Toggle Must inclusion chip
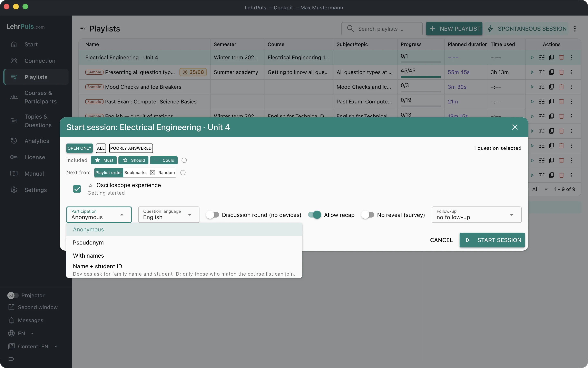 coord(104,160)
